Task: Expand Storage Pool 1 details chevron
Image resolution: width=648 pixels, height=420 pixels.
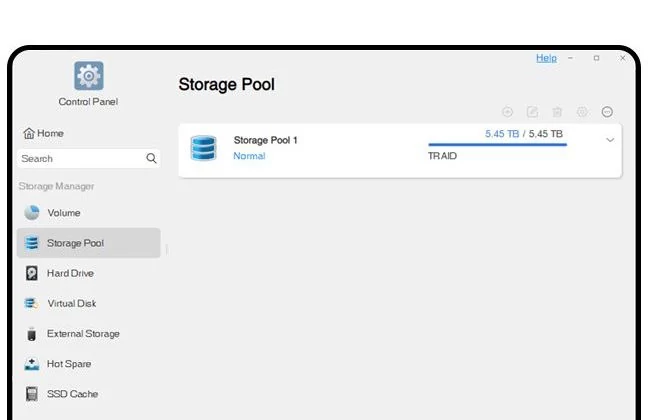Action: point(610,140)
